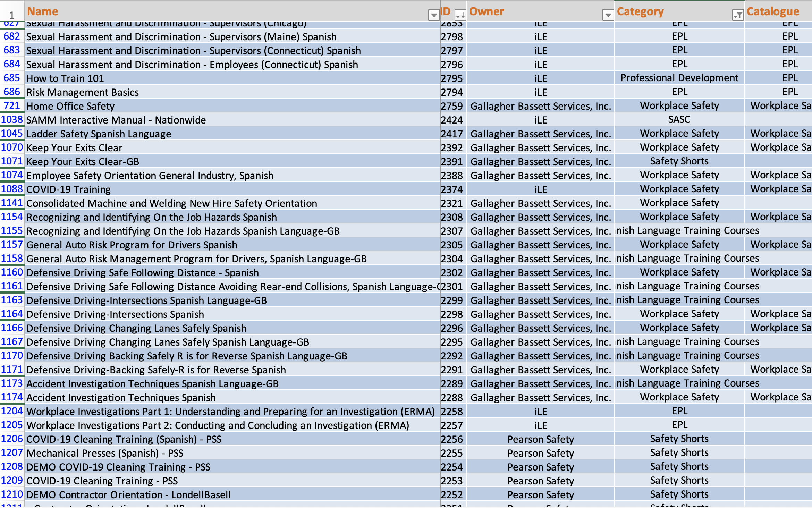Open the ID column sort dropdown
The image size is (812, 508).
(x=460, y=15)
